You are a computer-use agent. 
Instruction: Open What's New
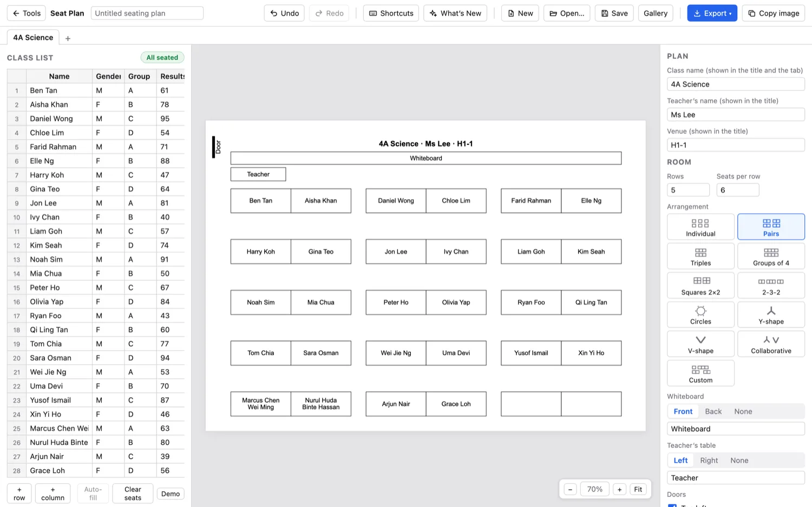coord(455,13)
